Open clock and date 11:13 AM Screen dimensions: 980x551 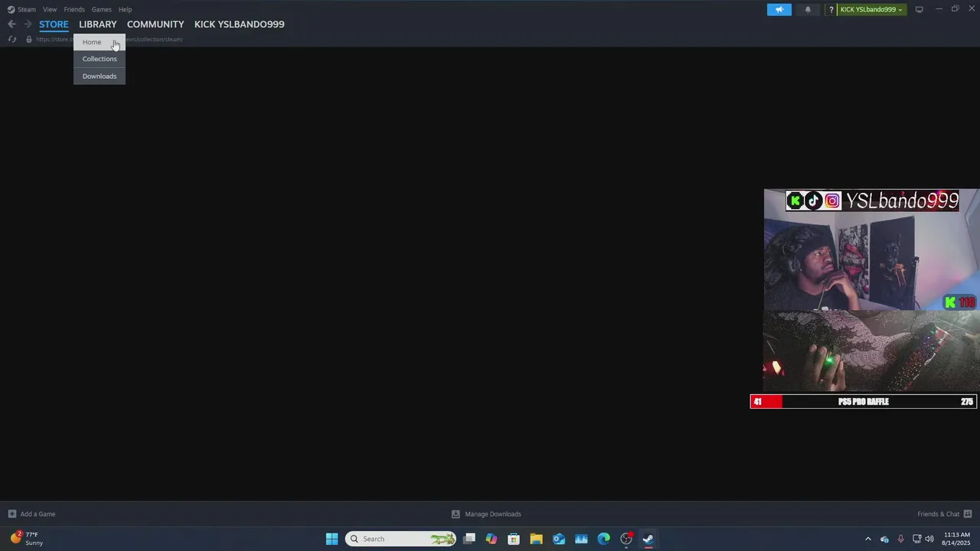click(957, 539)
